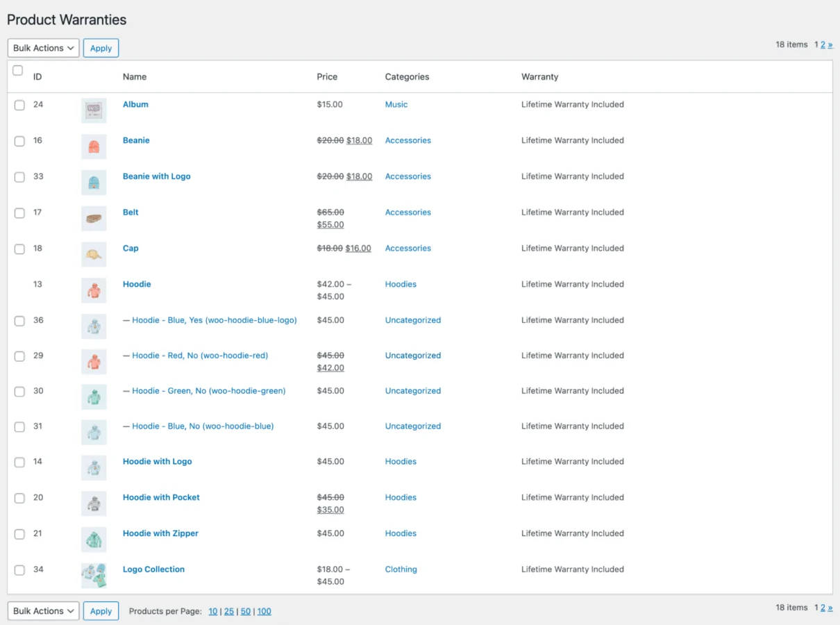Click the Hoodie (ID 13) thumbnail
The height and width of the screenshot is (625, 840).
point(94,290)
